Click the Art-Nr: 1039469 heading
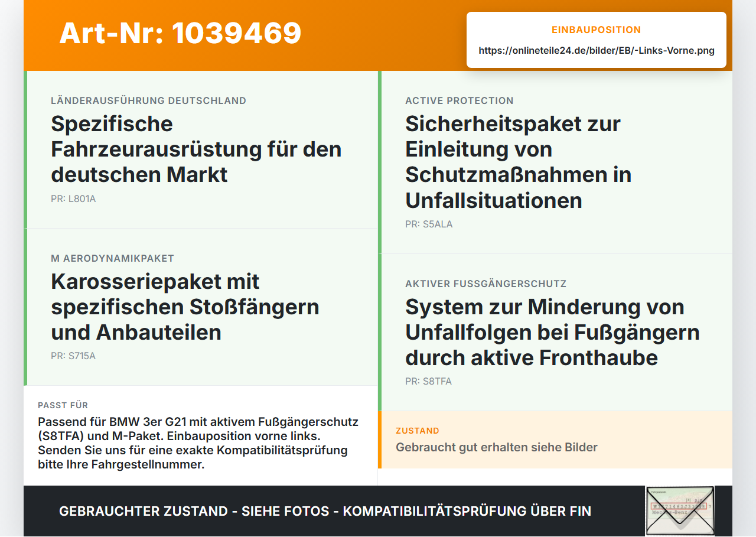Image resolution: width=756 pixels, height=537 pixels. (x=180, y=33)
